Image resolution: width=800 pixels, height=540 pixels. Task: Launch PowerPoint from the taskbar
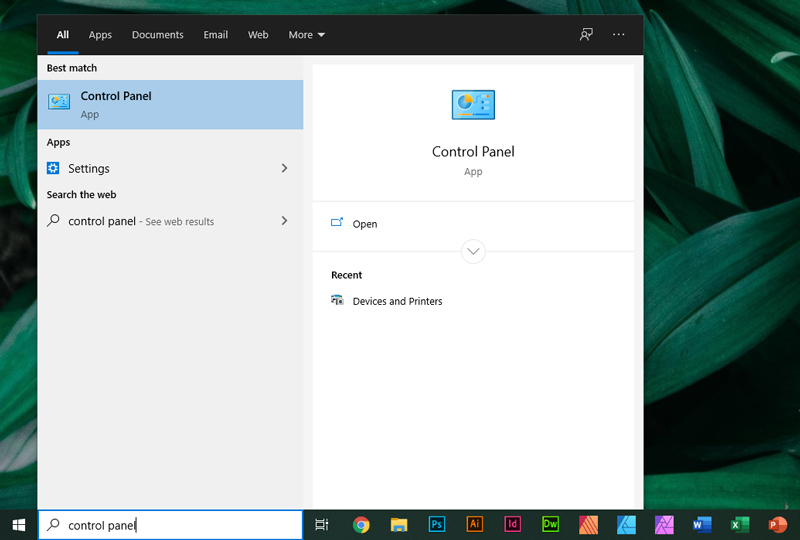778,525
